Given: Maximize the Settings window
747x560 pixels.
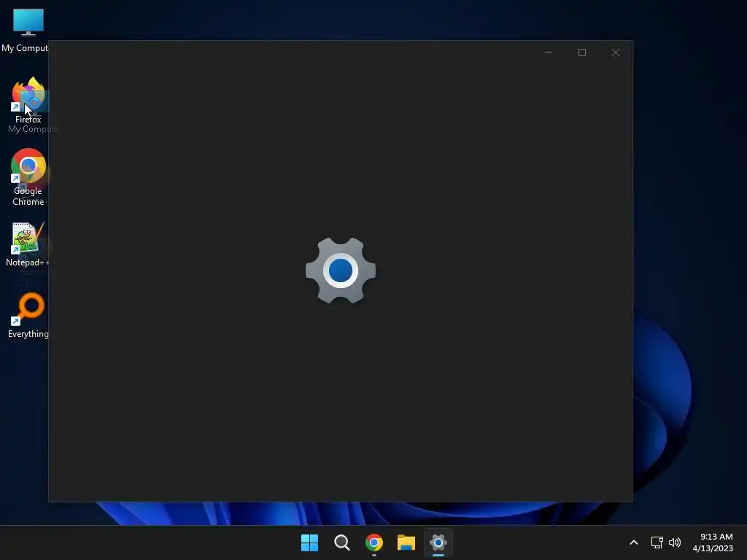Looking at the screenshot, I should pos(581,52).
